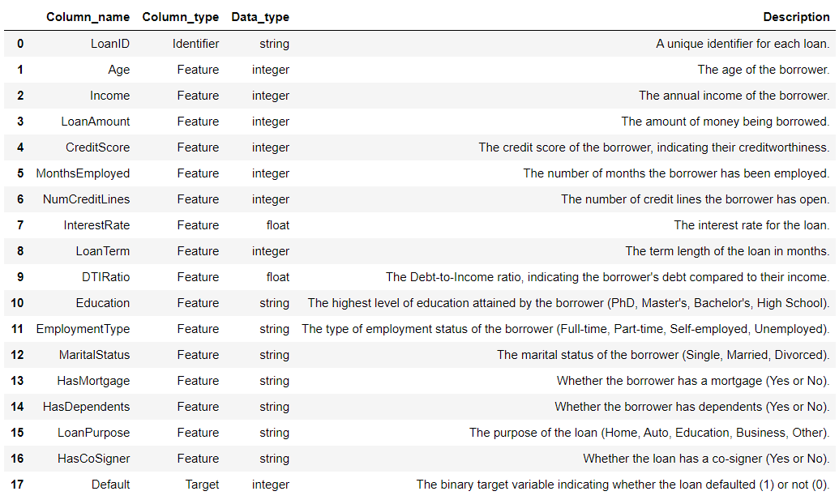Select the EmploymentType cell
This screenshot has width=839, height=504.
tap(83, 329)
